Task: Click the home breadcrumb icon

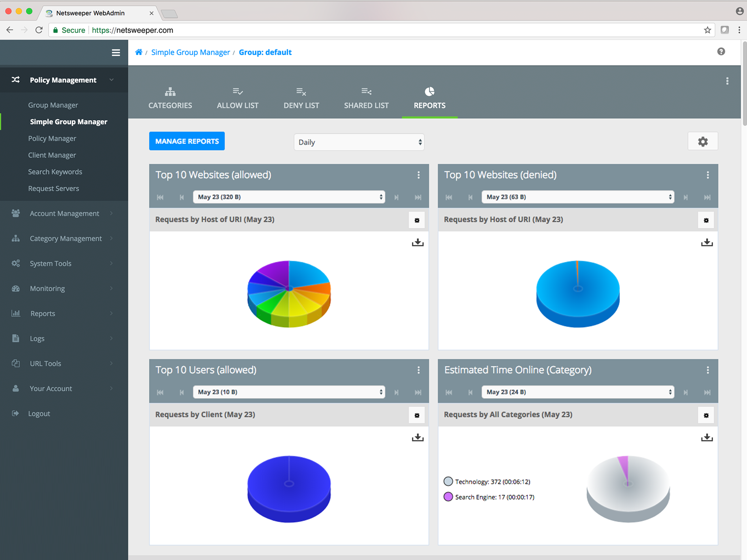Action: point(138,52)
